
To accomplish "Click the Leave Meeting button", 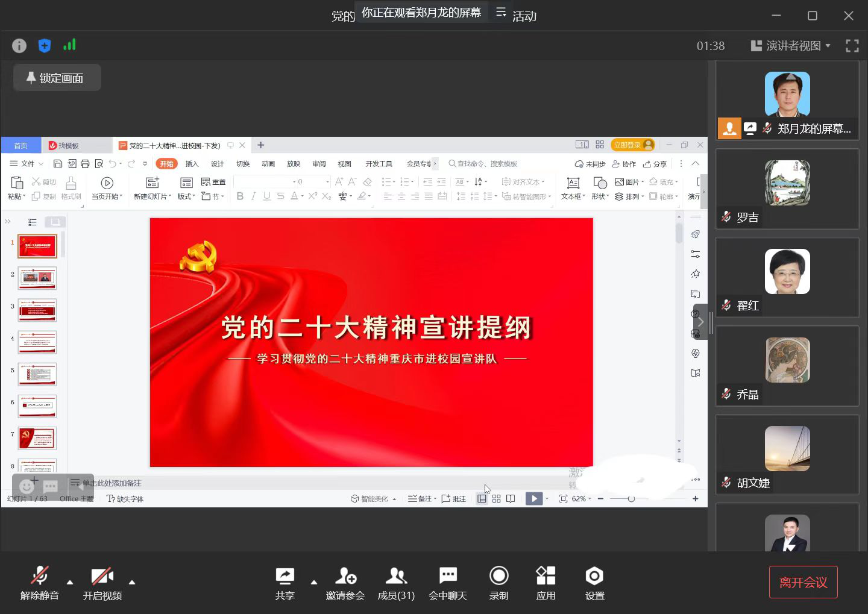I will pyautogui.click(x=803, y=582).
